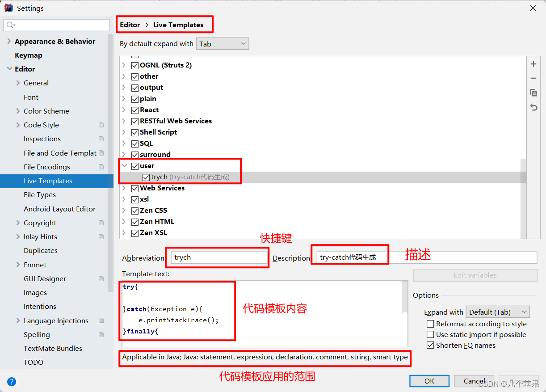Collapse the user template group arrow

click(124, 166)
